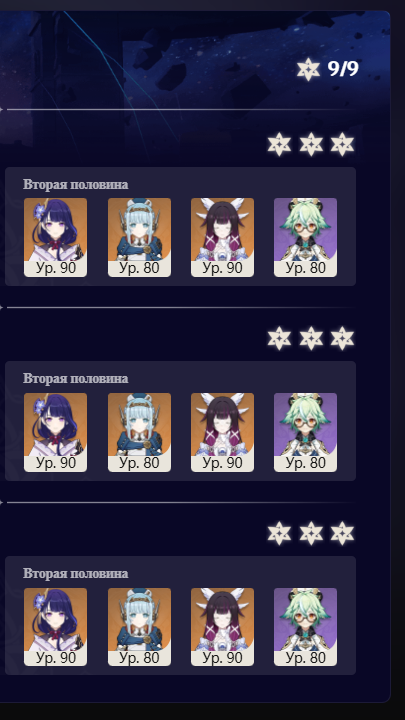The image size is (405, 720).
Task: Select the blue-haired goggles character in bottom team
Action: pos(139,627)
